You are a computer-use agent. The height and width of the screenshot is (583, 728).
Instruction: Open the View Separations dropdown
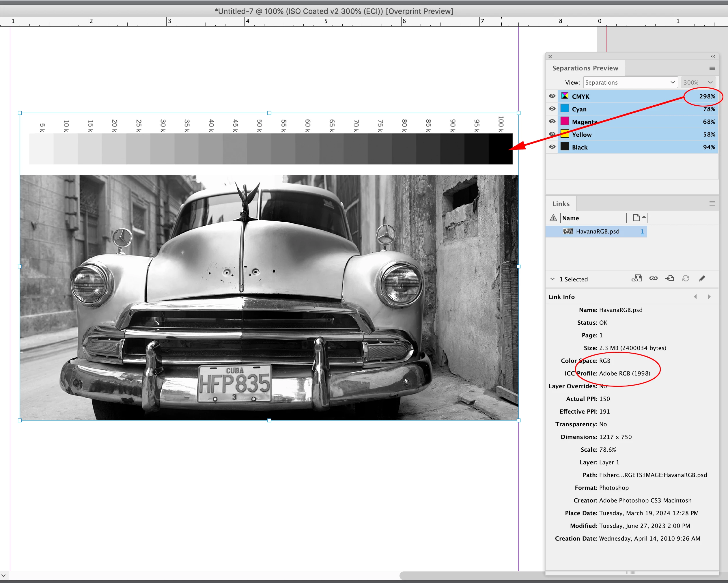click(630, 82)
